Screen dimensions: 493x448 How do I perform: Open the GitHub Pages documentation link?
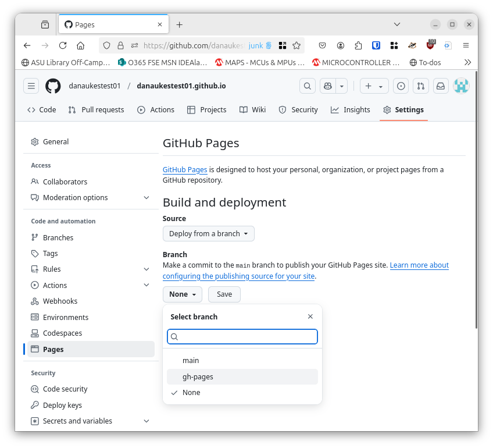[x=185, y=170]
